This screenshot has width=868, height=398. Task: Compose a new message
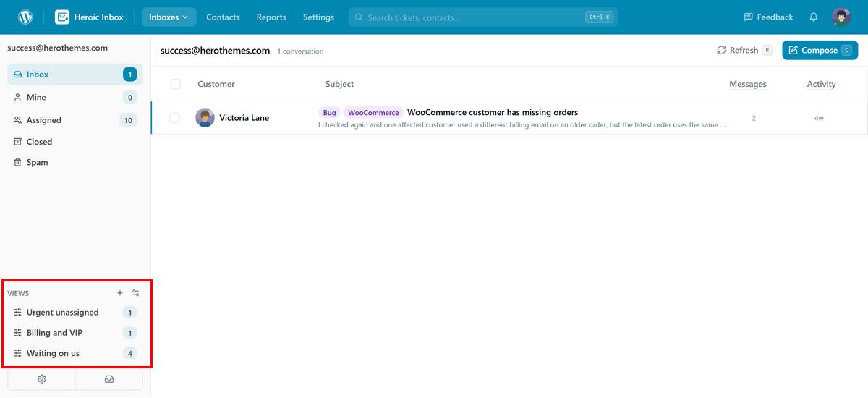tap(820, 50)
